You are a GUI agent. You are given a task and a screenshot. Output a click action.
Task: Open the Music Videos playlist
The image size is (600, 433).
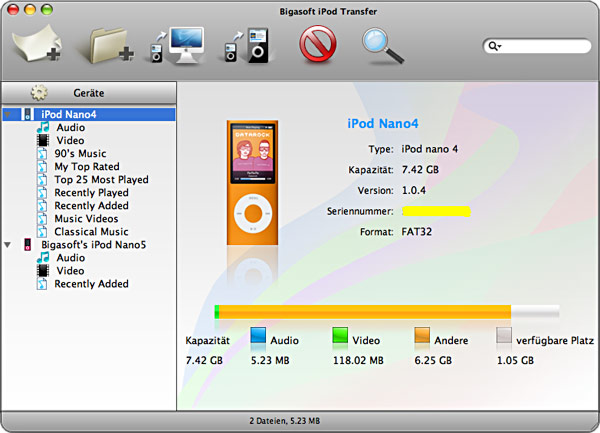(x=86, y=218)
